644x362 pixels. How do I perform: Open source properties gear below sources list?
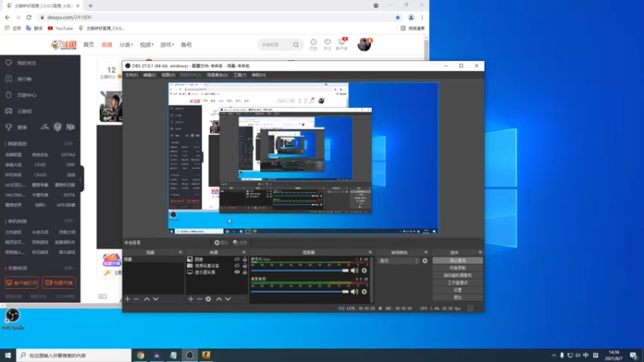coord(208,299)
